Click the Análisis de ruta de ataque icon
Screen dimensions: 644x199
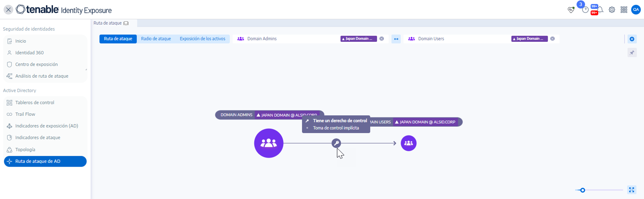pyautogui.click(x=9, y=76)
